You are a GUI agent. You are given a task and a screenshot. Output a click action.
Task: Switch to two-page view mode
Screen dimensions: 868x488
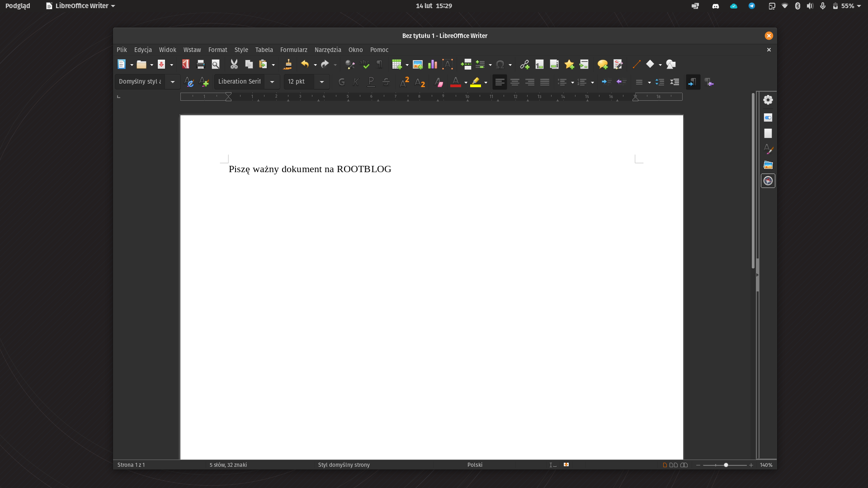[x=673, y=465]
